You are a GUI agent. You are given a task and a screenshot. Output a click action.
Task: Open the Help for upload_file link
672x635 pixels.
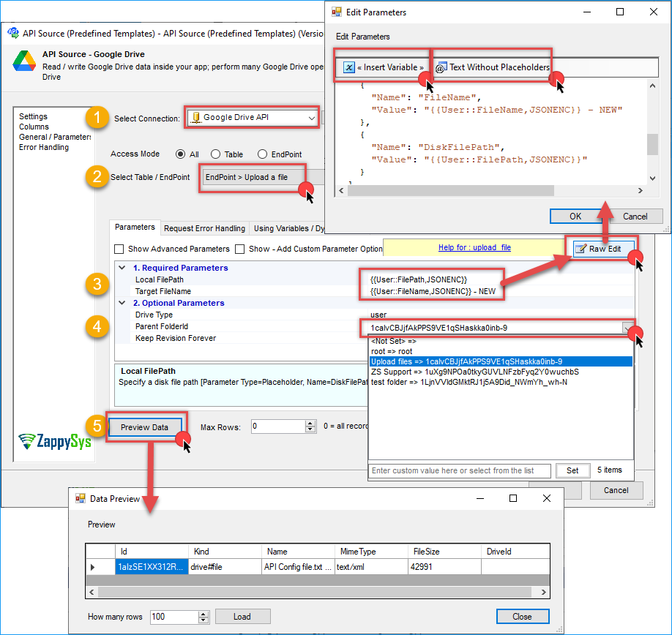474,247
